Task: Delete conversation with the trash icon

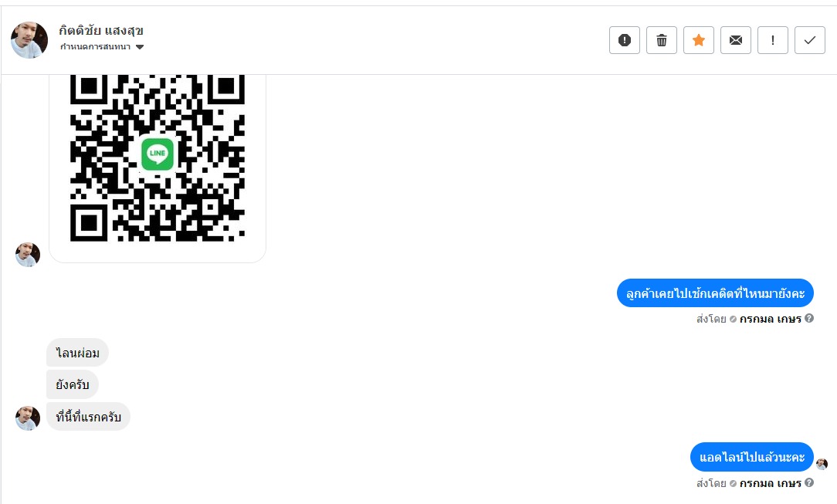Action: 662,40
